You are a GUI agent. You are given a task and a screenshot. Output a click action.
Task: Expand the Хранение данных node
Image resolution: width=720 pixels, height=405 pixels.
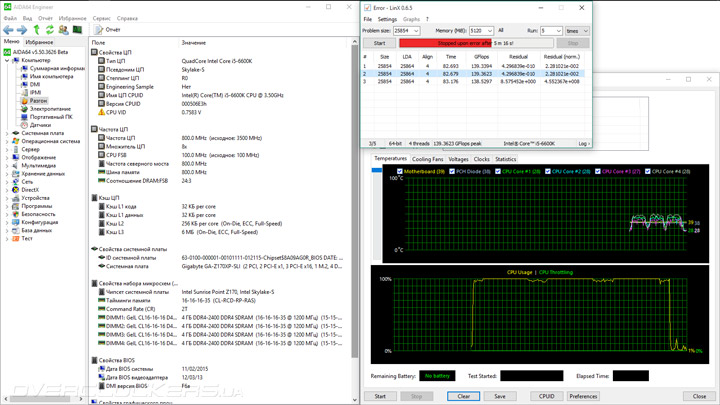[x=7, y=174]
